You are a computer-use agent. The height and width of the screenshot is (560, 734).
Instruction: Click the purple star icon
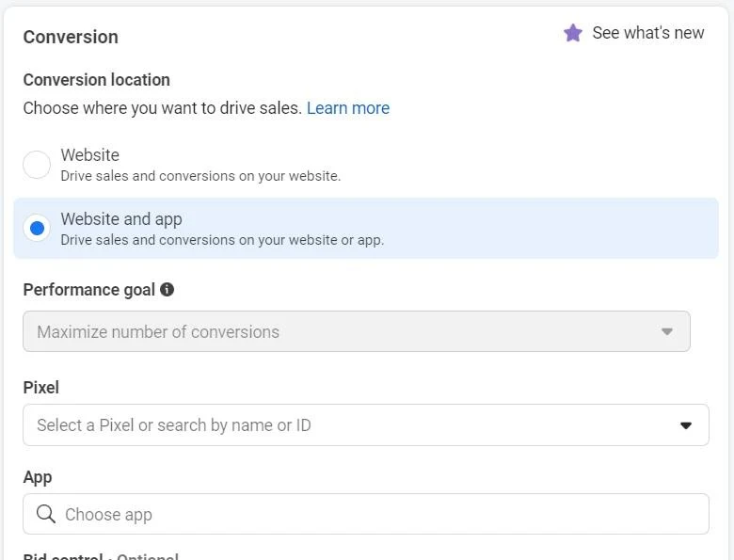point(572,33)
